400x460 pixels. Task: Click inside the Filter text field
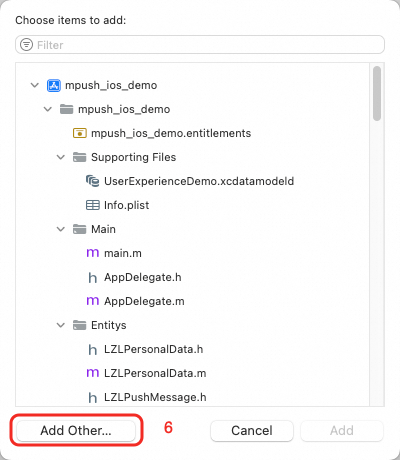point(200,44)
